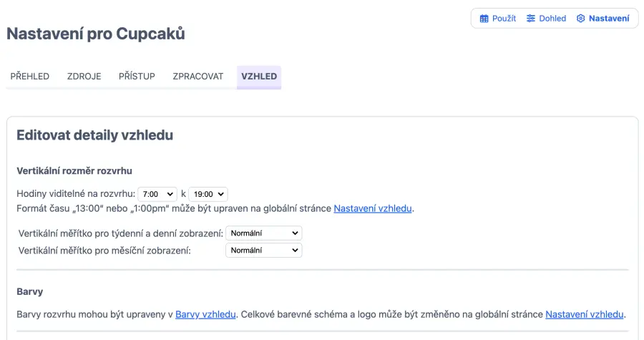This screenshot has width=644, height=340.
Task: Click the active VZHLED tab
Action: 259,77
